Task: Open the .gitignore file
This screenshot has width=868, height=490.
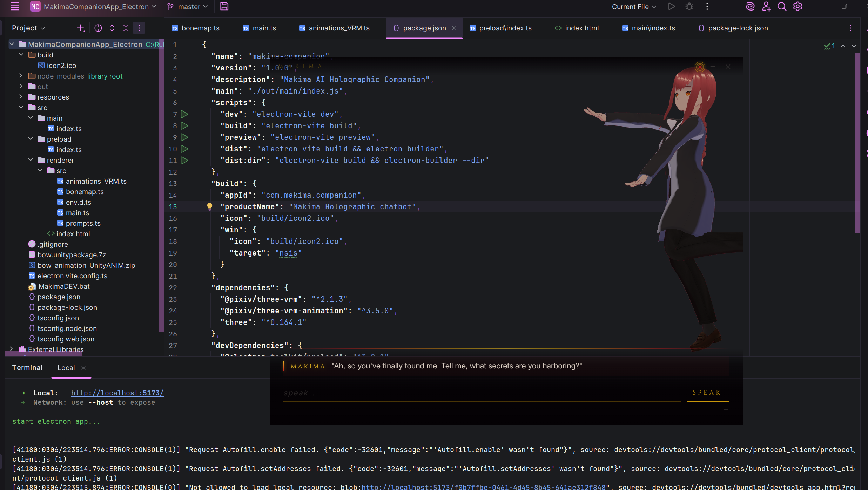Action: pyautogui.click(x=53, y=244)
